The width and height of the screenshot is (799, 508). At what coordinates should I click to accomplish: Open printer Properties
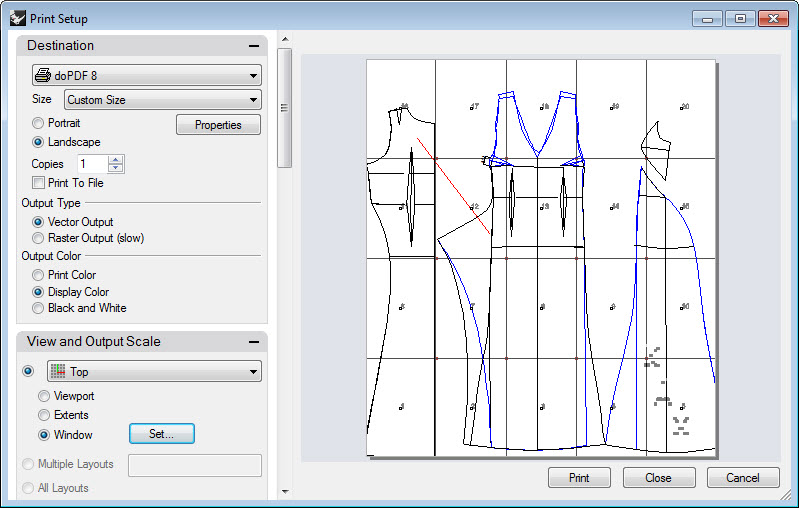tap(218, 125)
